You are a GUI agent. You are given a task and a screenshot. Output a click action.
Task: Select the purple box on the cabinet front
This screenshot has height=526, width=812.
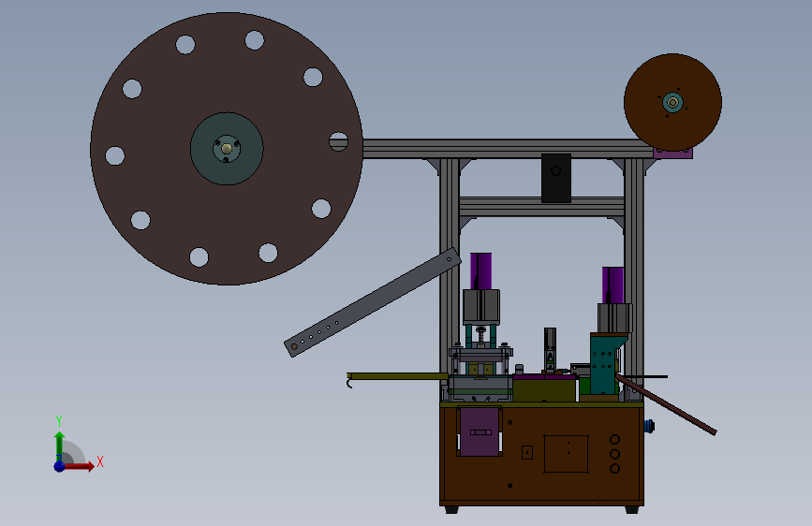tap(480, 431)
